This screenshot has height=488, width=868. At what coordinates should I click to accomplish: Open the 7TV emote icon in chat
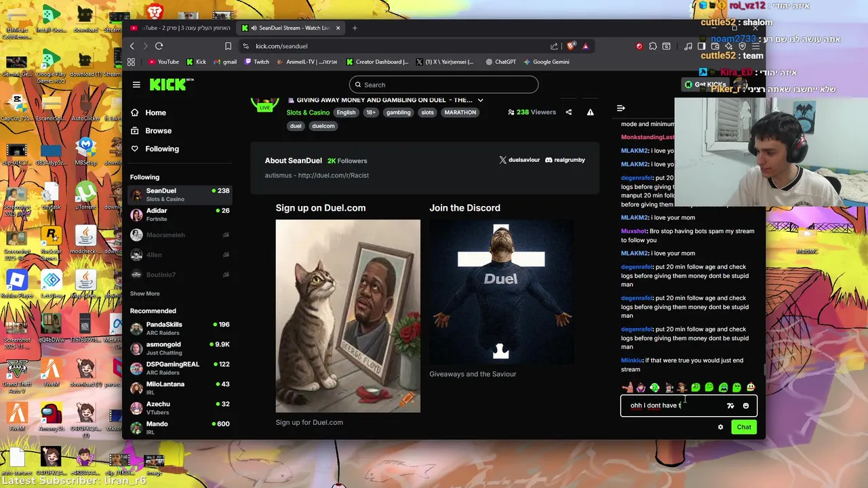pyautogui.click(x=730, y=406)
